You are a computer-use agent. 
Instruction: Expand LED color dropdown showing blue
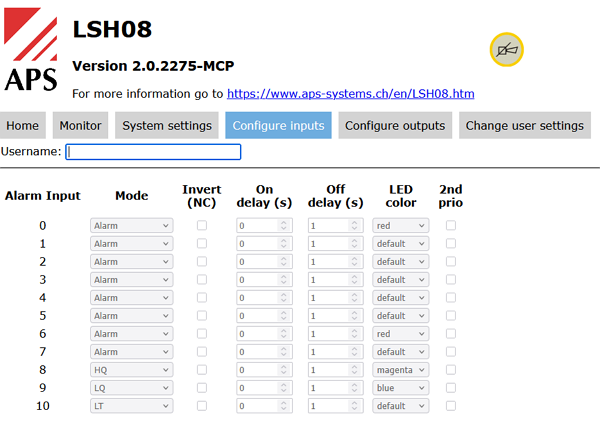(x=400, y=388)
